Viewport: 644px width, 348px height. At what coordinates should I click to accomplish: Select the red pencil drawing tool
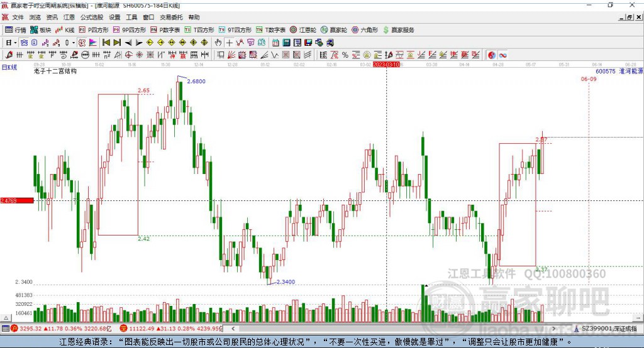click(9, 55)
